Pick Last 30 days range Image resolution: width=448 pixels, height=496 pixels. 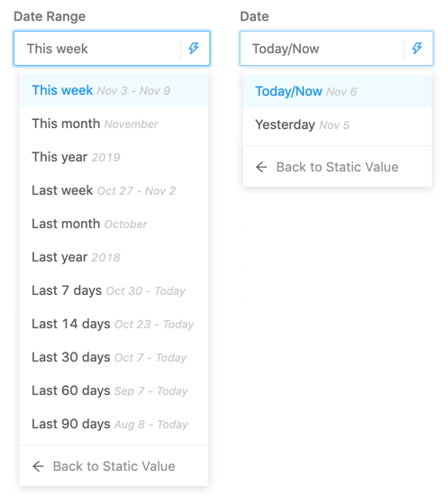click(114, 357)
